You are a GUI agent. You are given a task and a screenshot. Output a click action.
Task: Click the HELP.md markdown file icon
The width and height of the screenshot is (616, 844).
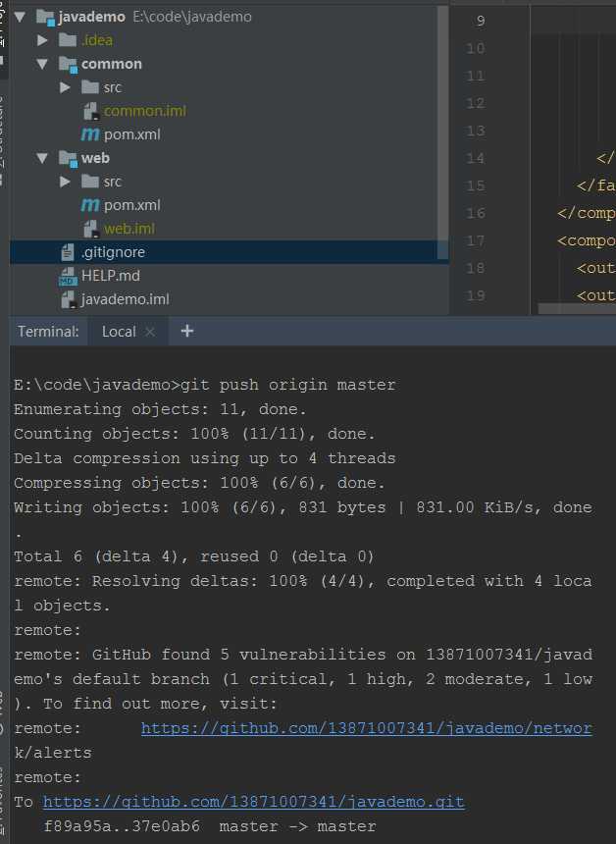[68, 276]
